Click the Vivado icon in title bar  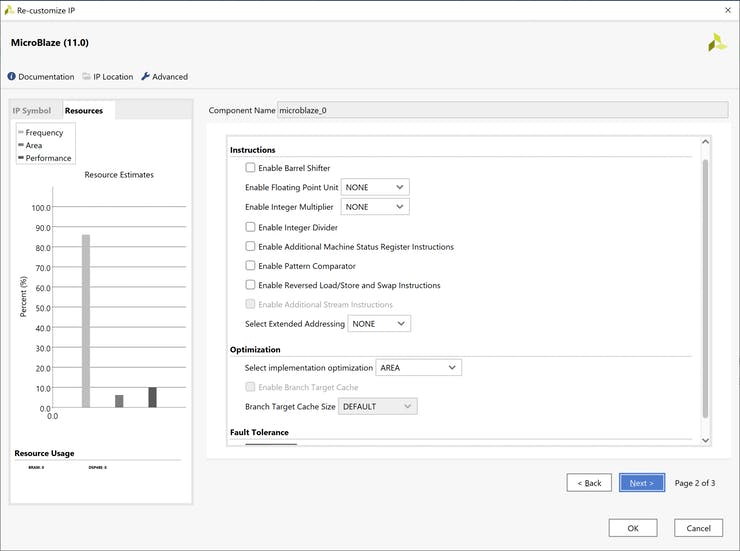pos(9,9)
